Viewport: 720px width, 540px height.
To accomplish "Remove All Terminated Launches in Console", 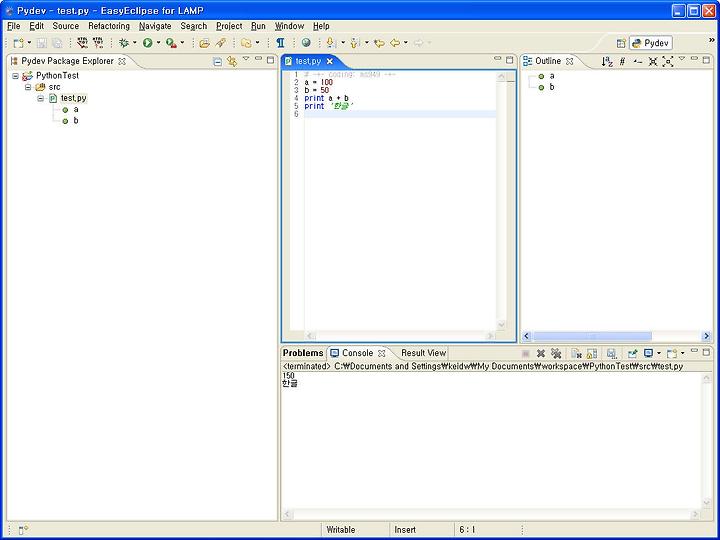I will [x=556, y=353].
